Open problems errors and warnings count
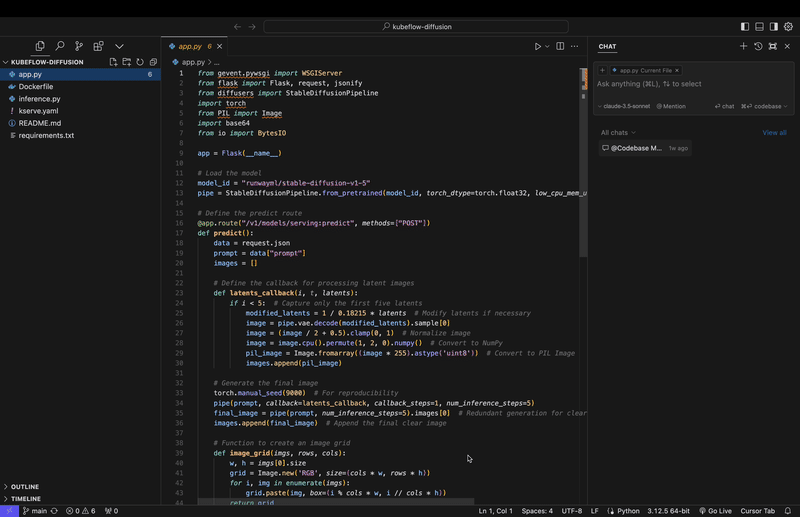The image size is (800, 517). coord(81,511)
